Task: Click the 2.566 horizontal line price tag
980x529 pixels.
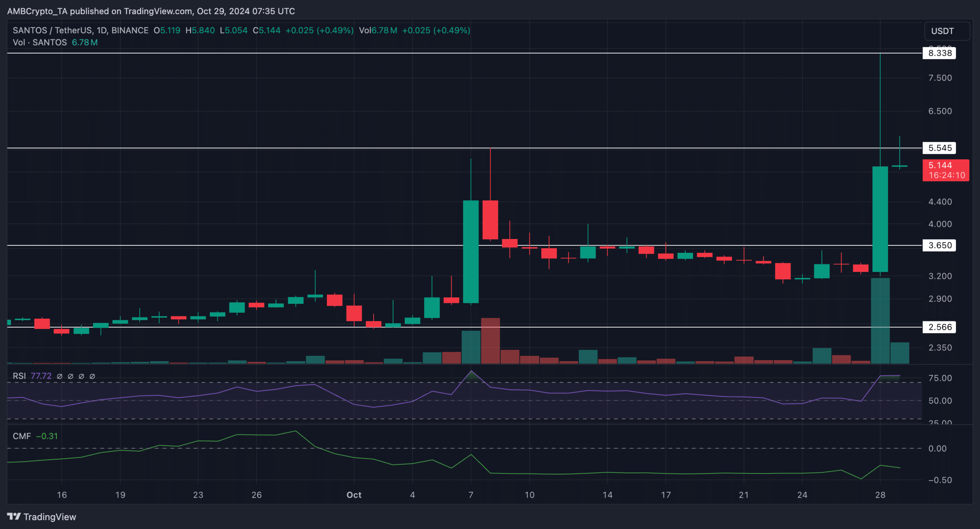Action: [x=939, y=327]
